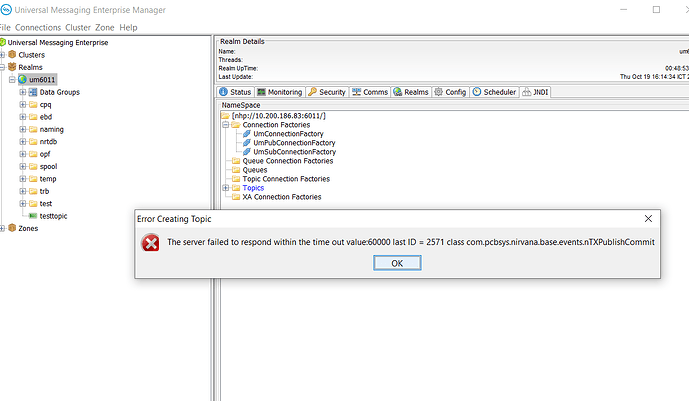Click the Queue Connection Factories folder icon
This screenshot has width=689, height=401.
pyautogui.click(x=236, y=161)
